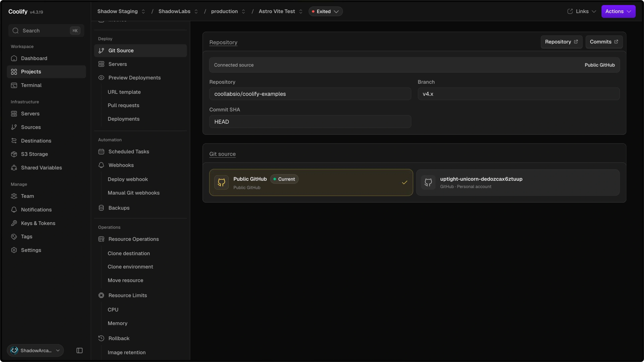Click the S3 Storage cube icon

14,154
